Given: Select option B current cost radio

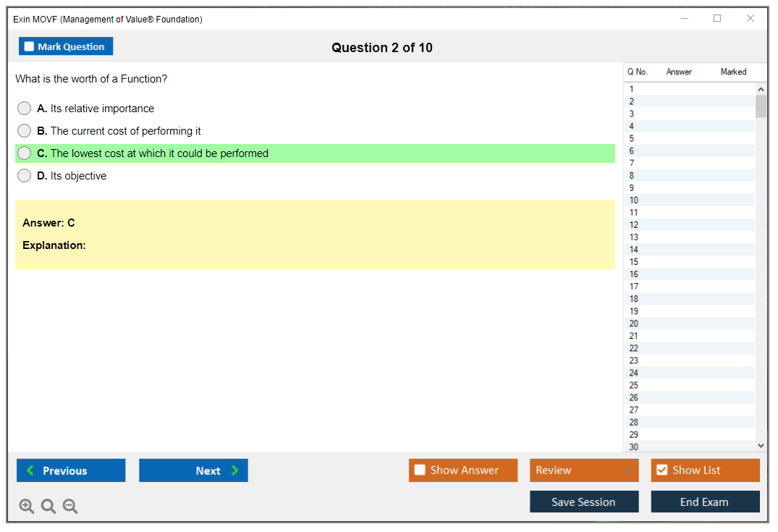Looking at the screenshot, I should (x=25, y=131).
